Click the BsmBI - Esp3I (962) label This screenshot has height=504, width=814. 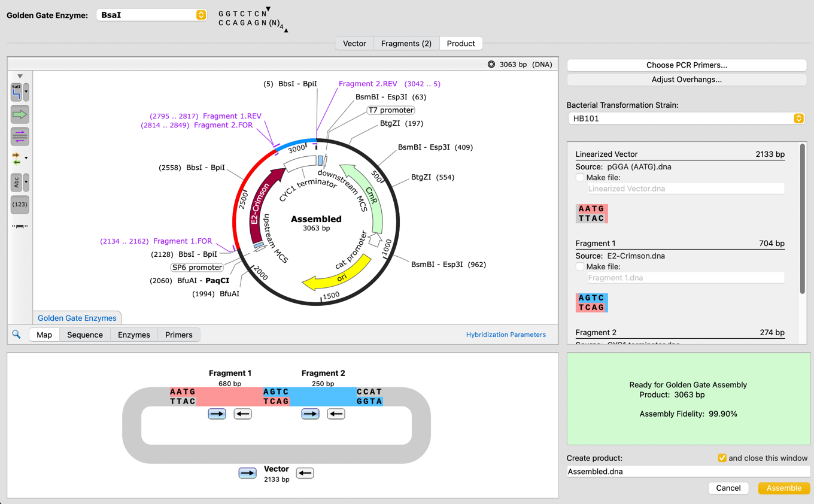coord(448,265)
